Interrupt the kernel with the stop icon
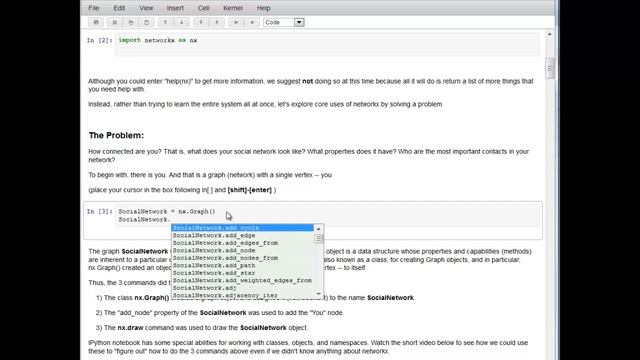This screenshot has height=360, width=640. click(x=252, y=22)
